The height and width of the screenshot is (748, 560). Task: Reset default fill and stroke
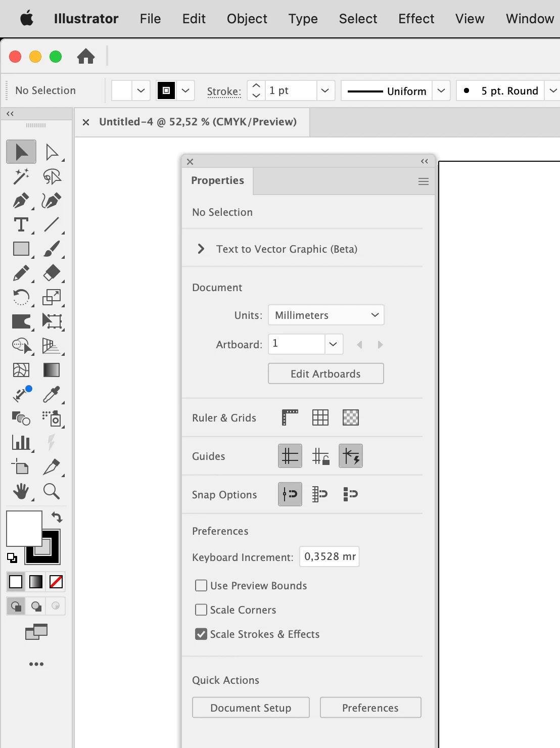click(12, 558)
